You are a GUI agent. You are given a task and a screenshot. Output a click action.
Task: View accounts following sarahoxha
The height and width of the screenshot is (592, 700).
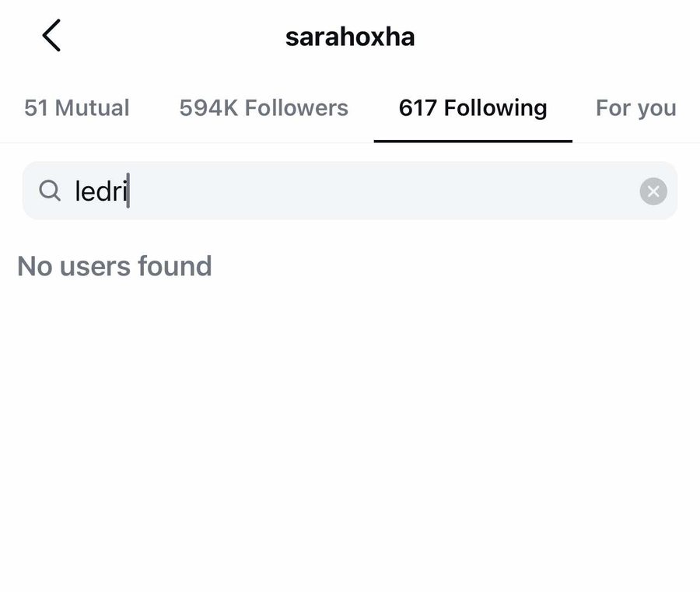click(x=264, y=108)
